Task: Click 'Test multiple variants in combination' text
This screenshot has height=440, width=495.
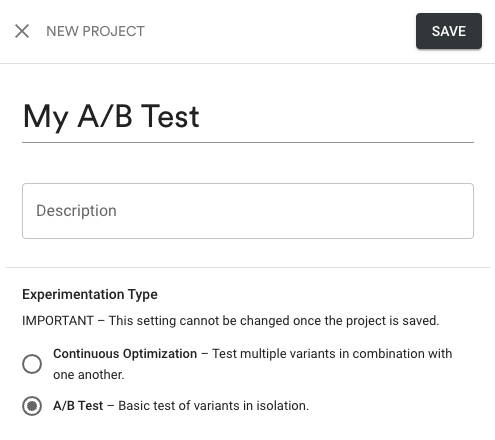Action: coord(318,354)
